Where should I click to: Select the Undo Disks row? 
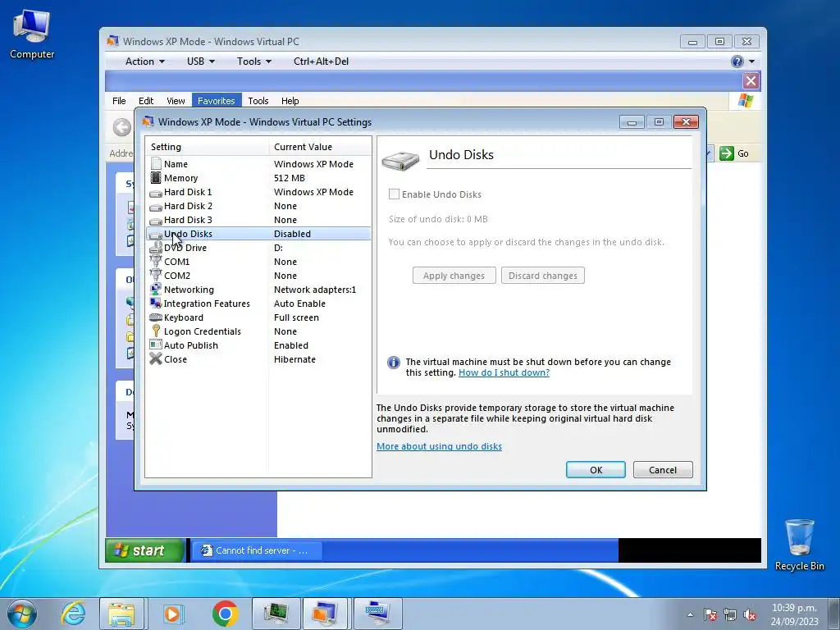pyautogui.click(x=258, y=234)
